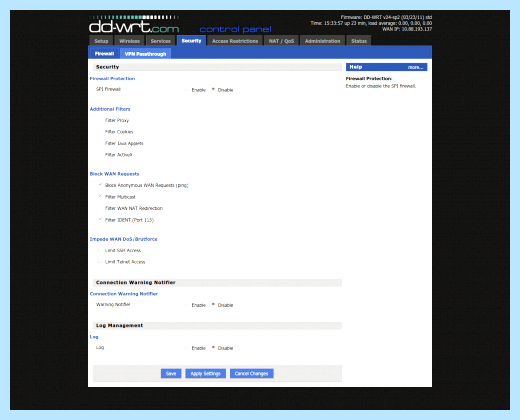Select Disable for Log
Viewport: 520px width, 420px height.
[213, 348]
